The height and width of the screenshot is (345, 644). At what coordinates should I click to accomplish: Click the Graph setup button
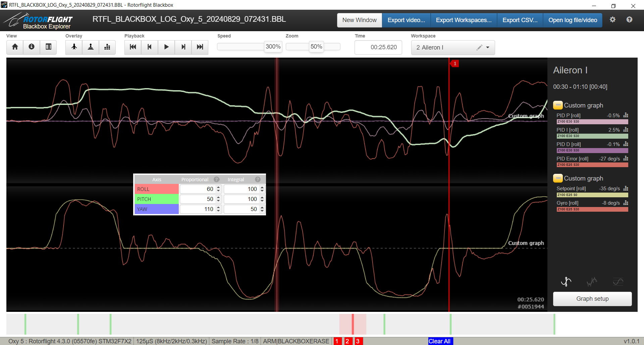(592, 299)
